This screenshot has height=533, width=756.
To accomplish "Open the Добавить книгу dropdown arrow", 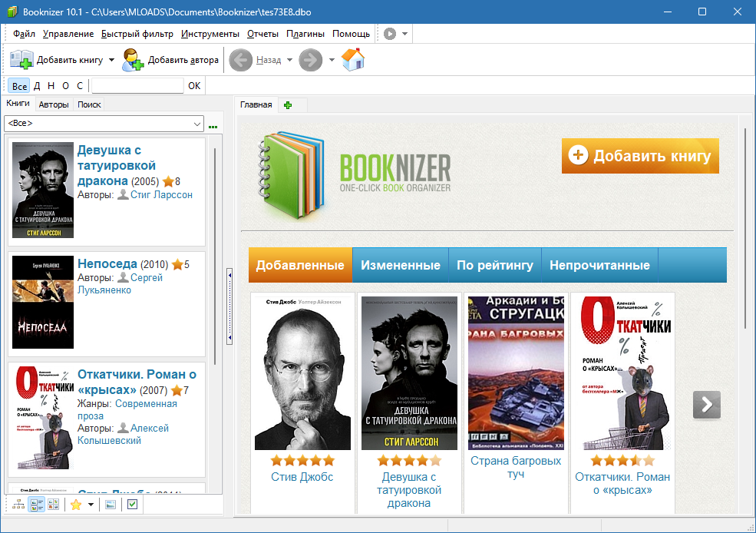I will point(111,60).
